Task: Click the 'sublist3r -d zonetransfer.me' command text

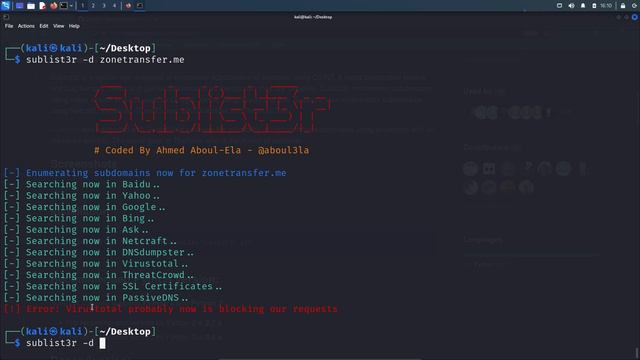Action: (x=105, y=60)
